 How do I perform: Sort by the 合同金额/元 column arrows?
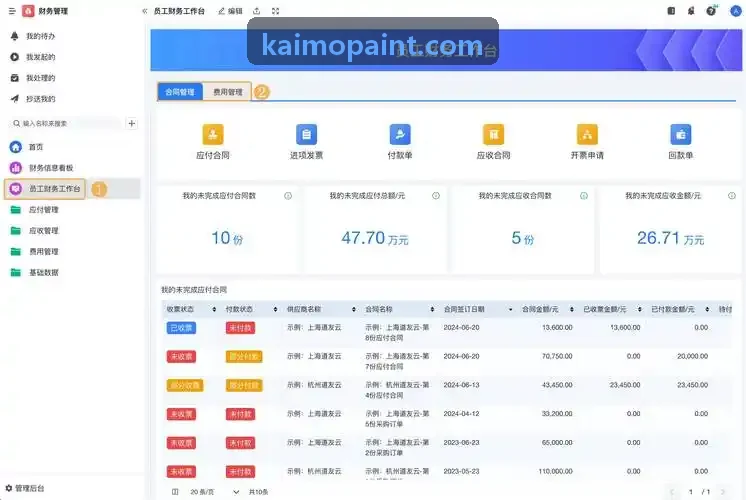pyautogui.click(x=571, y=309)
